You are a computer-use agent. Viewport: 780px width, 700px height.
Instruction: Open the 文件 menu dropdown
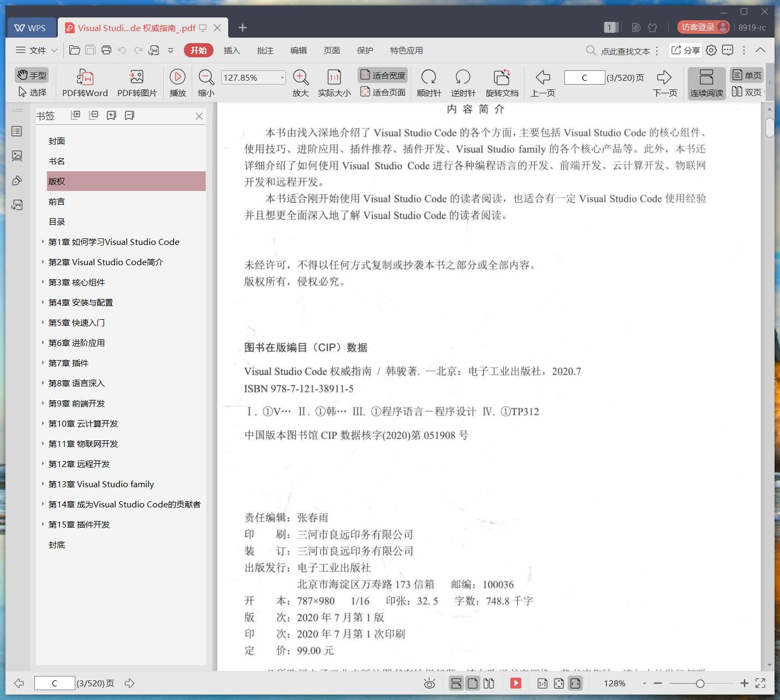point(37,50)
